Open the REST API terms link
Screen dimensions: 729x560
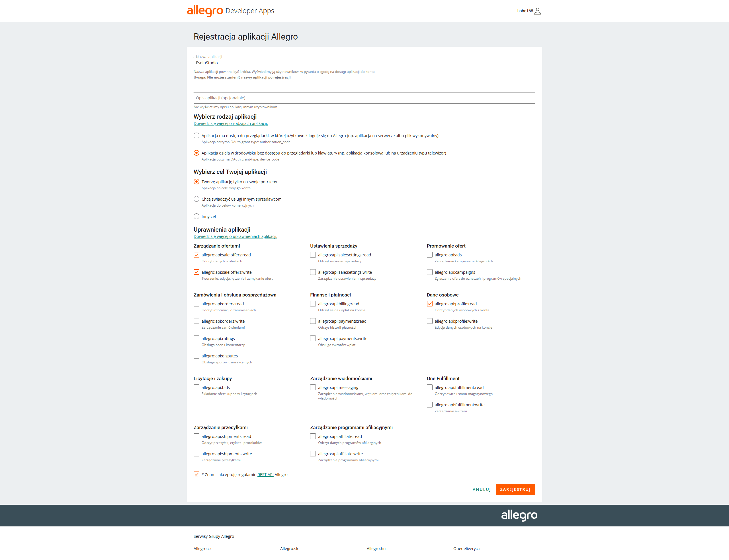pos(265,475)
